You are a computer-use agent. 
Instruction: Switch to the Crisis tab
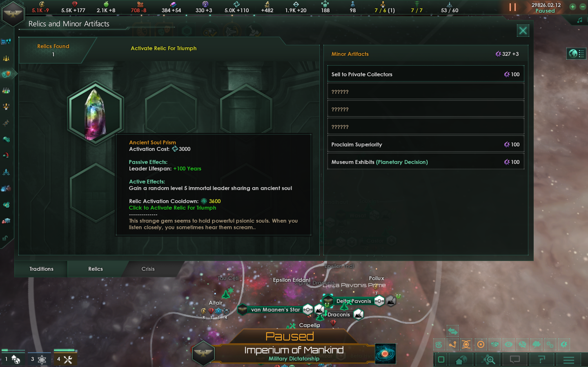148,269
